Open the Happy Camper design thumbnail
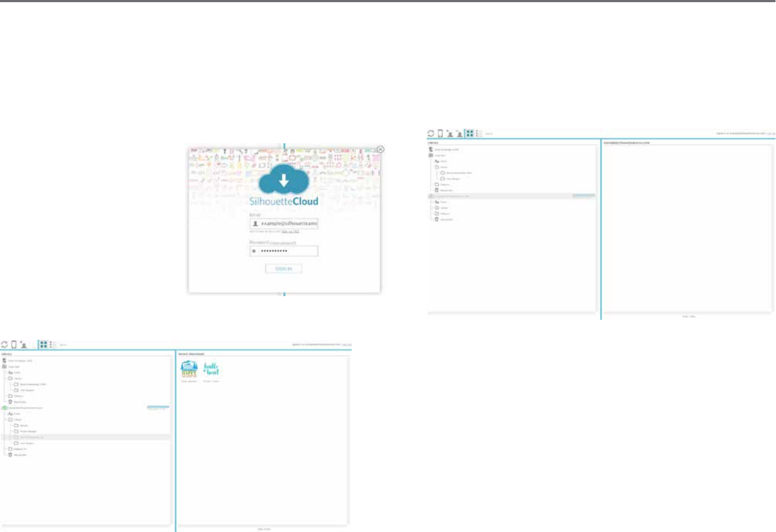Image resolution: width=776 pixels, height=532 pixels. pos(189,369)
